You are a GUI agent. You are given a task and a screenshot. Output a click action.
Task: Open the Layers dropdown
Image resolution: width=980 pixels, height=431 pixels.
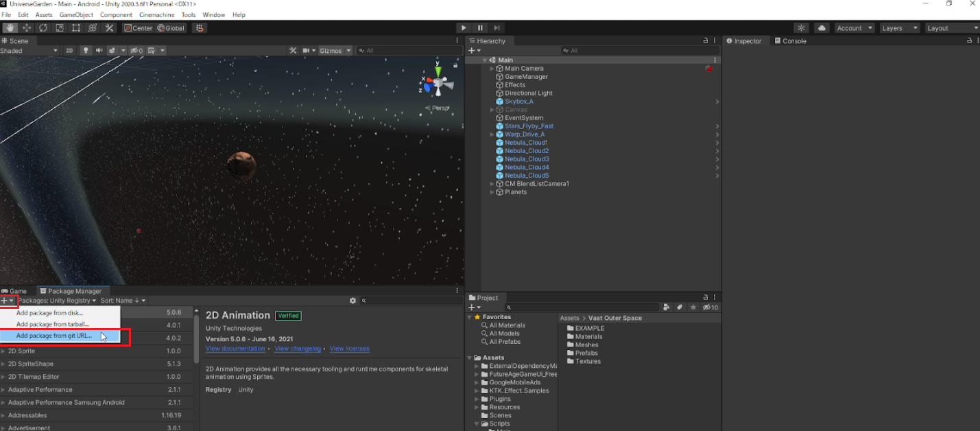coord(899,28)
